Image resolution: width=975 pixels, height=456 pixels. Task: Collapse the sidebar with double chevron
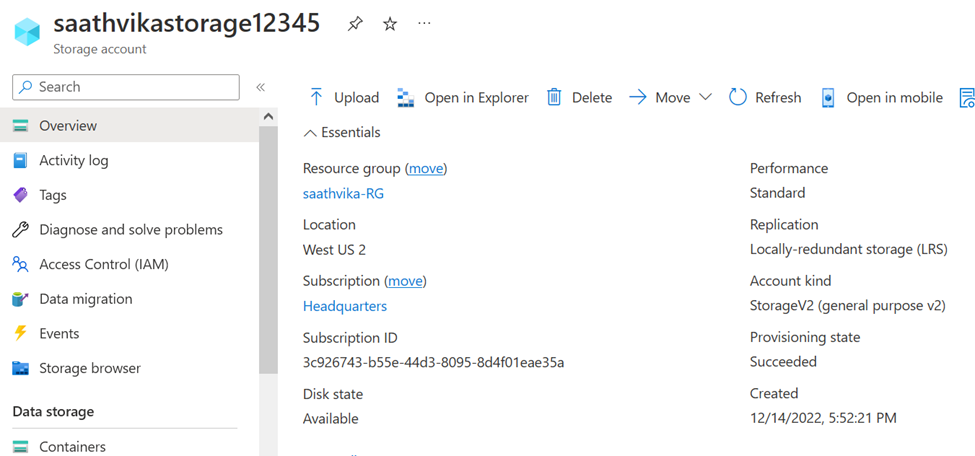click(x=261, y=87)
